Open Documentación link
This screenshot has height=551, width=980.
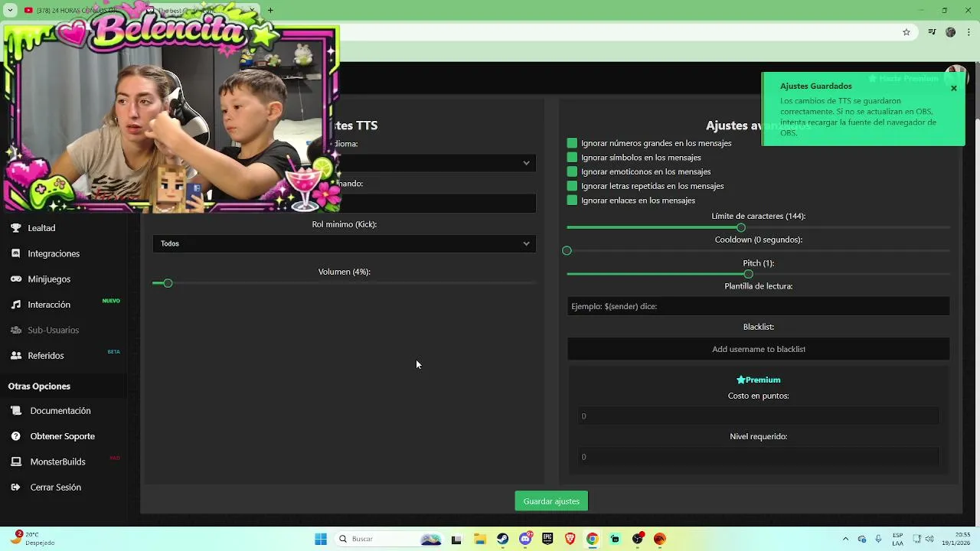[x=60, y=411]
